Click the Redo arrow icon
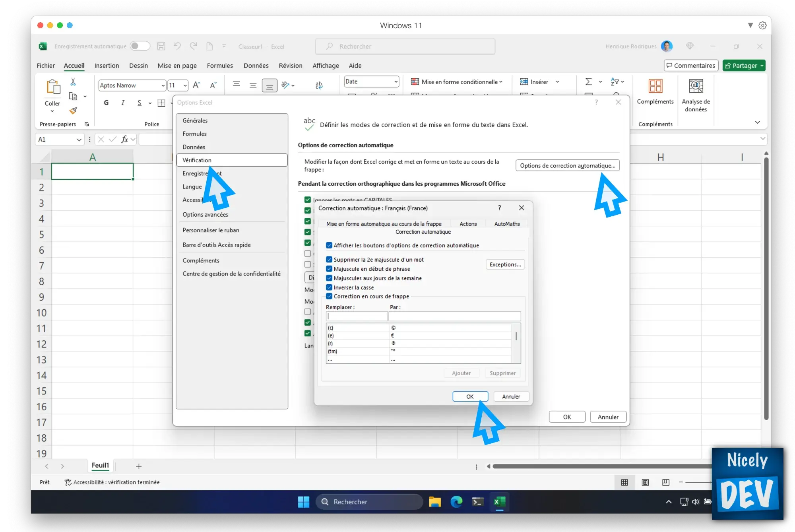 (193, 46)
